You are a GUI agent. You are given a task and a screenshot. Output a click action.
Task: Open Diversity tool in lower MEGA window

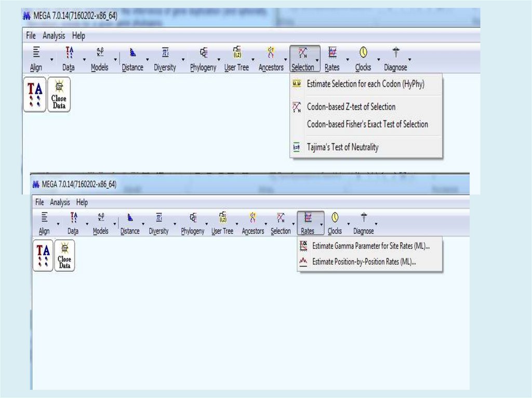(x=159, y=224)
